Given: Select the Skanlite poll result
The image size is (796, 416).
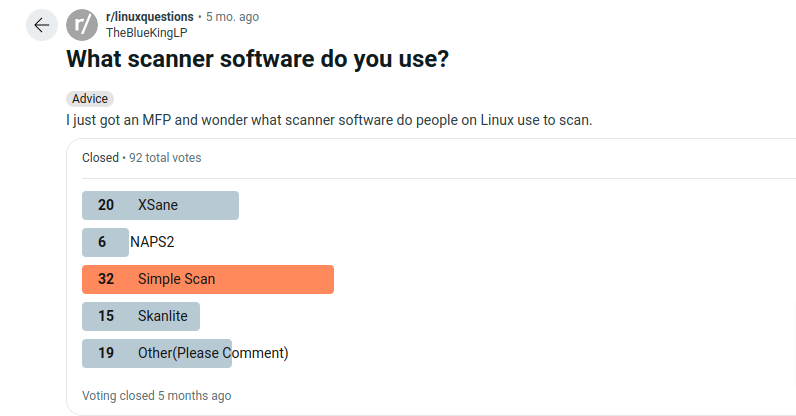Looking at the screenshot, I should point(141,316).
